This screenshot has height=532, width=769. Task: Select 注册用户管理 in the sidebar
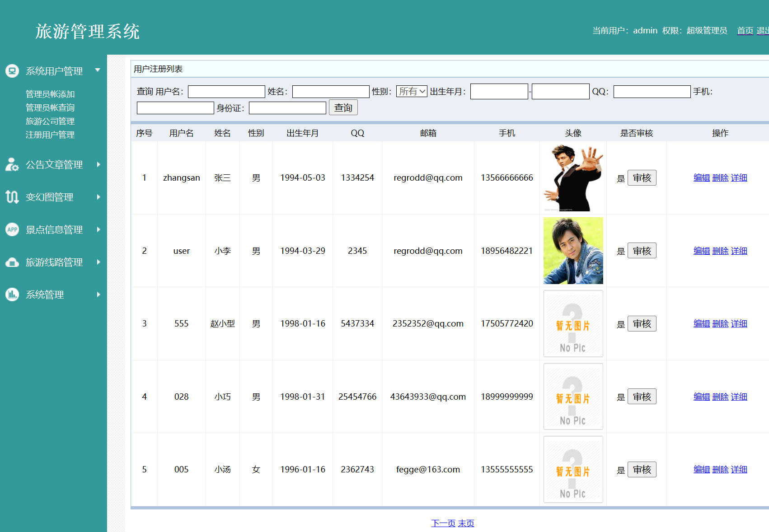tap(50, 135)
